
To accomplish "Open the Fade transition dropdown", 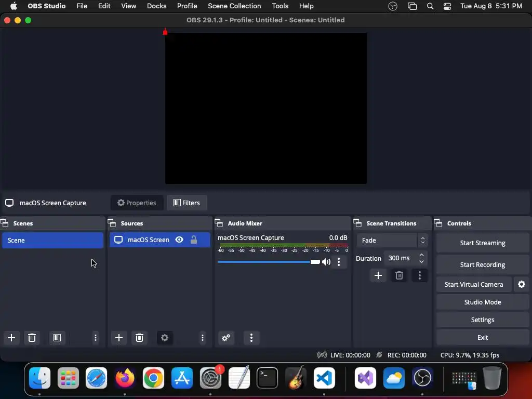I will coord(392,240).
